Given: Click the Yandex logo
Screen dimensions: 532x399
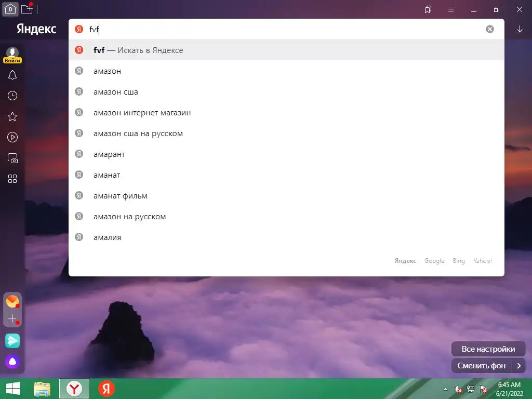Looking at the screenshot, I should [x=37, y=29].
